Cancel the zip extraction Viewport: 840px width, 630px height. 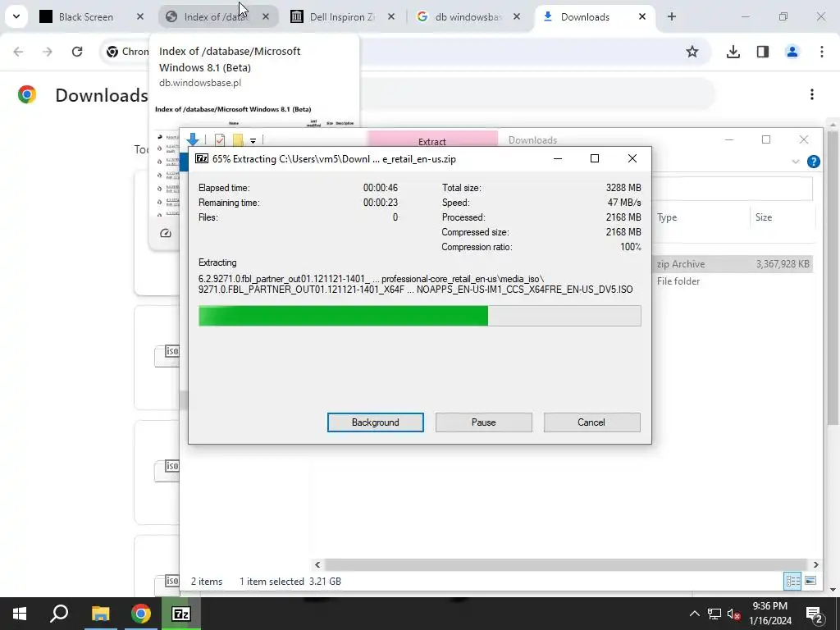pos(591,422)
